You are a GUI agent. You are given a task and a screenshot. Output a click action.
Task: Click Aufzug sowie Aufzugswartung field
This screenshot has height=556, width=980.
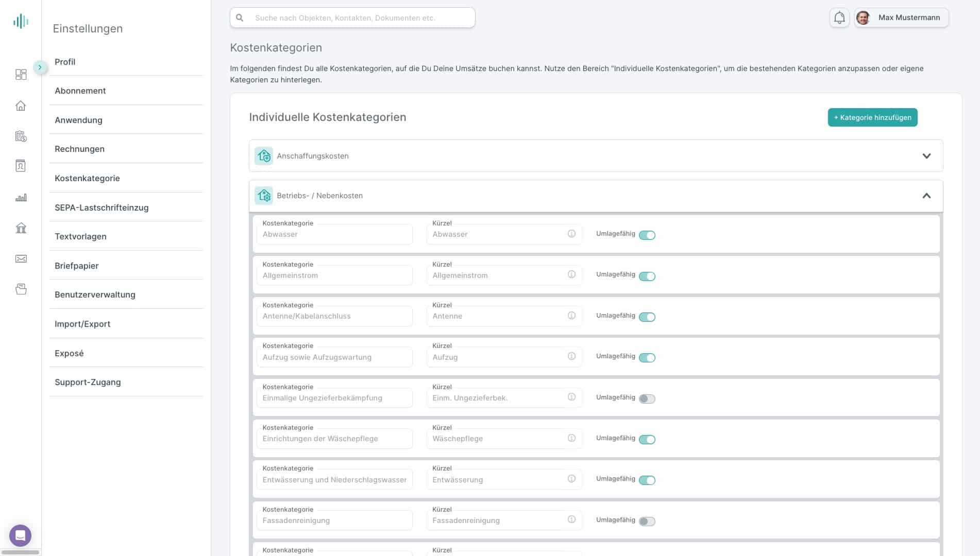click(334, 357)
